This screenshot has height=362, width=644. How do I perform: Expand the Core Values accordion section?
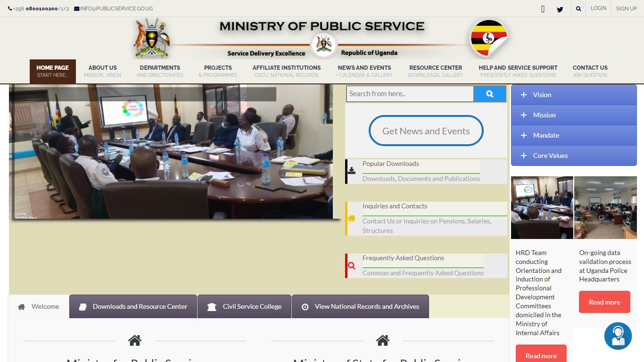click(574, 156)
